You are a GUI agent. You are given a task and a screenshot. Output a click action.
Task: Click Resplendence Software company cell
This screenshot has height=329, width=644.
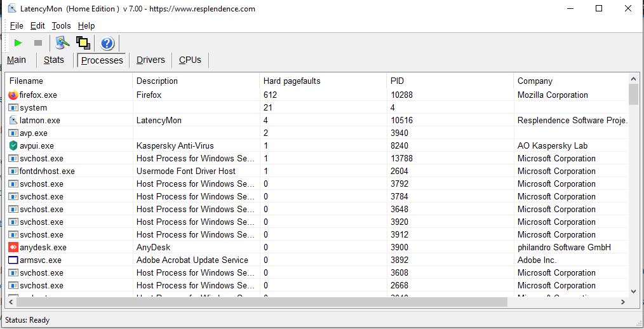coord(572,120)
